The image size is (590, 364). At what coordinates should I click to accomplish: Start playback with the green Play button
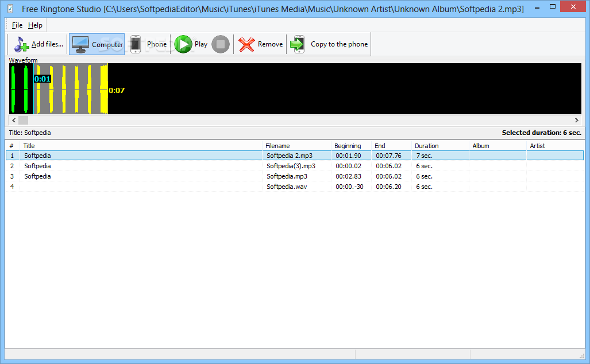tap(183, 44)
